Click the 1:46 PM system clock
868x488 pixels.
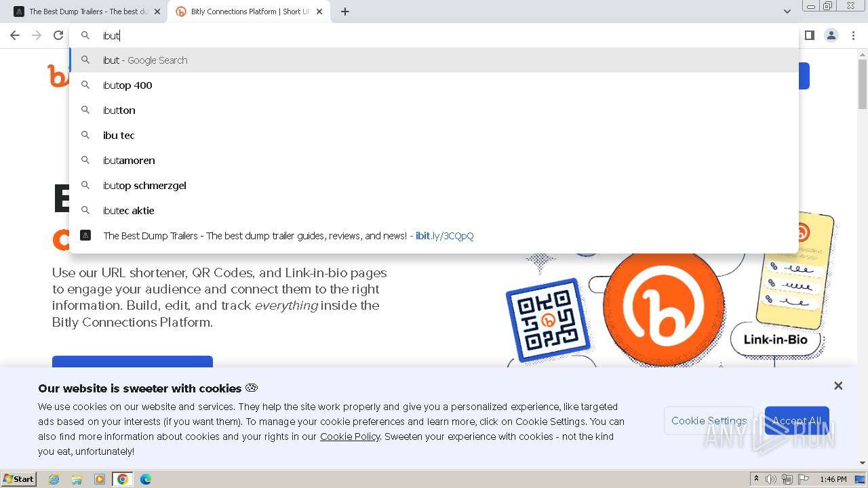click(x=833, y=479)
